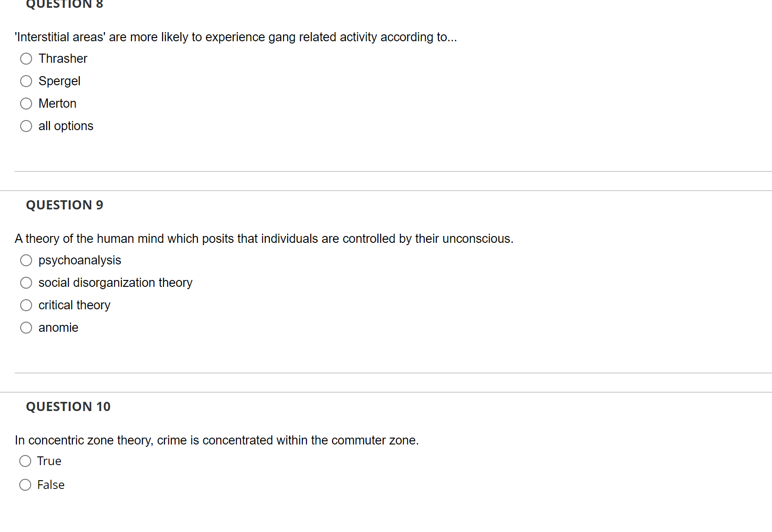This screenshot has width=772, height=532.
Task: Click the 'critical theory' label text
Action: (x=74, y=305)
